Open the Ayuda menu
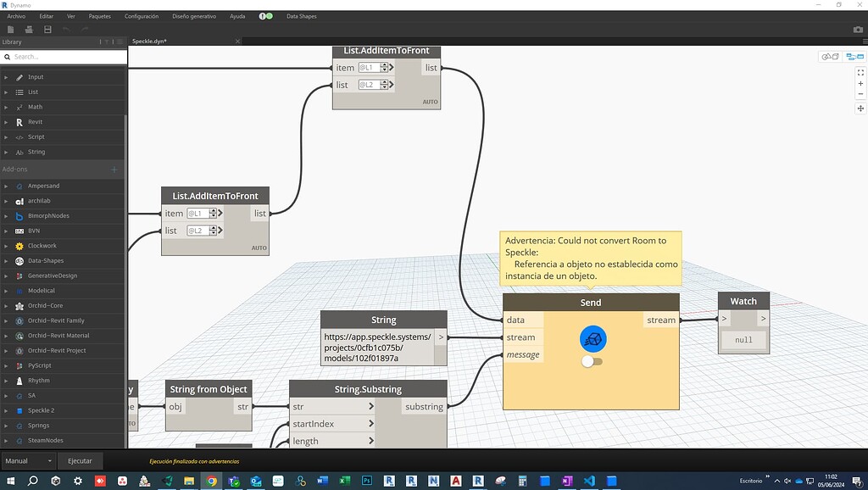This screenshot has width=868, height=490. pyautogui.click(x=237, y=16)
